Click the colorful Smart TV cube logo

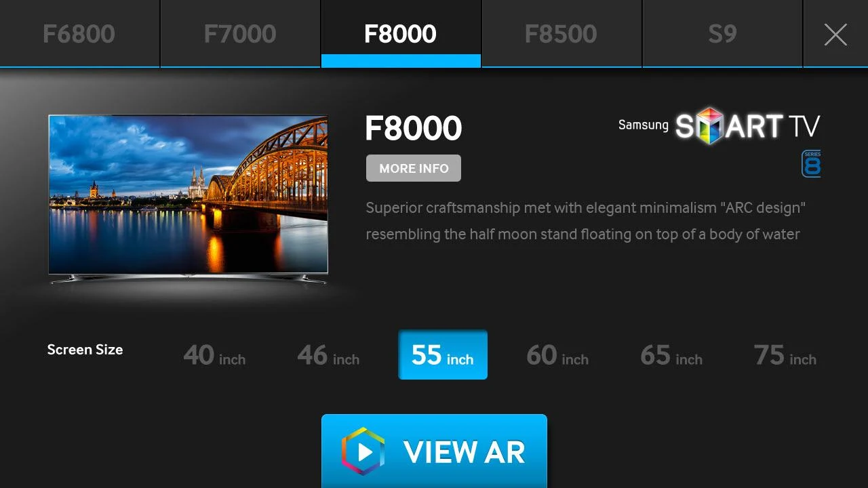pyautogui.click(x=710, y=125)
